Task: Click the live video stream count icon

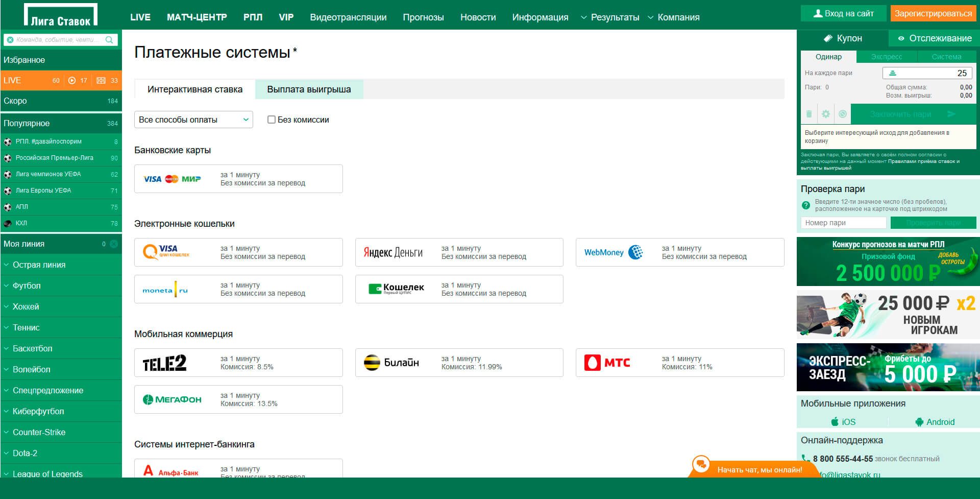Action: click(x=72, y=81)
